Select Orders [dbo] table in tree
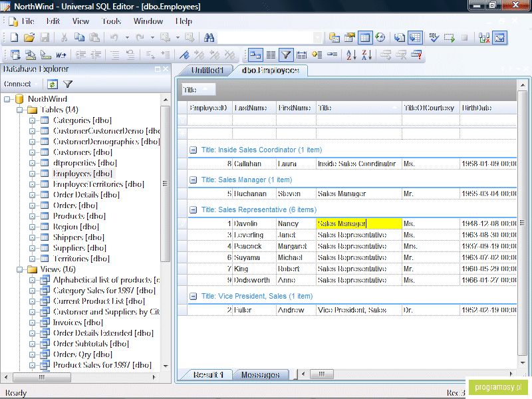 click(x=75, y=205)
